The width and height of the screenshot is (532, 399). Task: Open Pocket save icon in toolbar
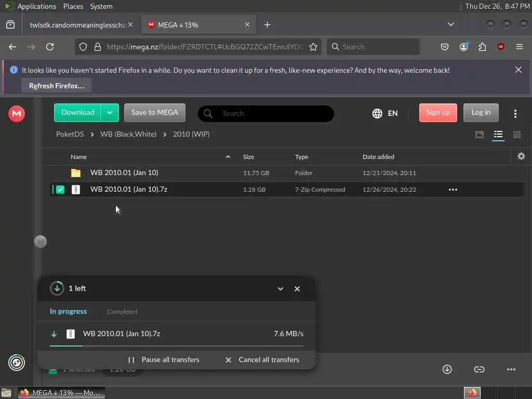pyautogui.click(x=445, y=47)
